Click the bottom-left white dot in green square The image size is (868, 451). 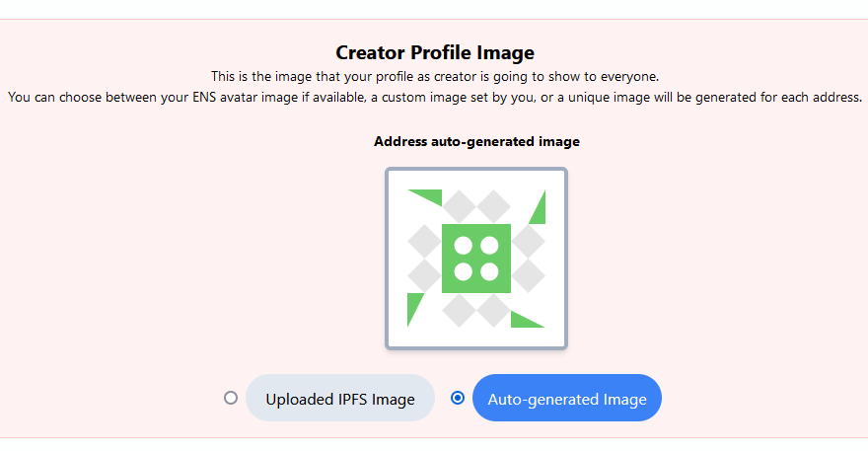point(464,271)
